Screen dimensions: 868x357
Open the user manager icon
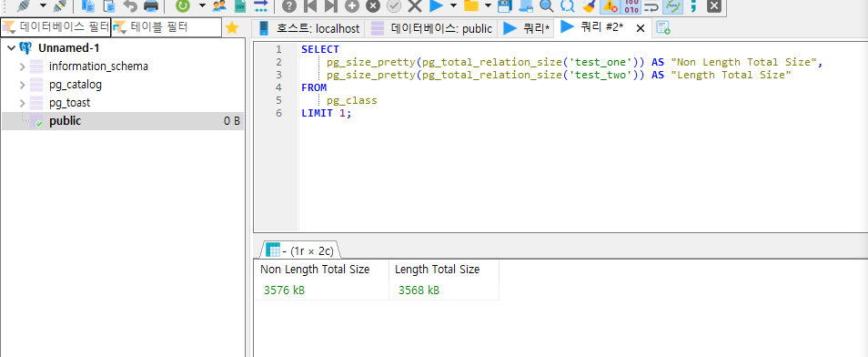(220, 6)
